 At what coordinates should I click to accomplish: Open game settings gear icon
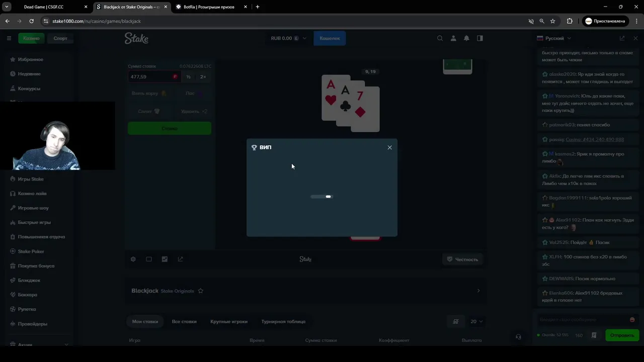(x=133, y=259)
